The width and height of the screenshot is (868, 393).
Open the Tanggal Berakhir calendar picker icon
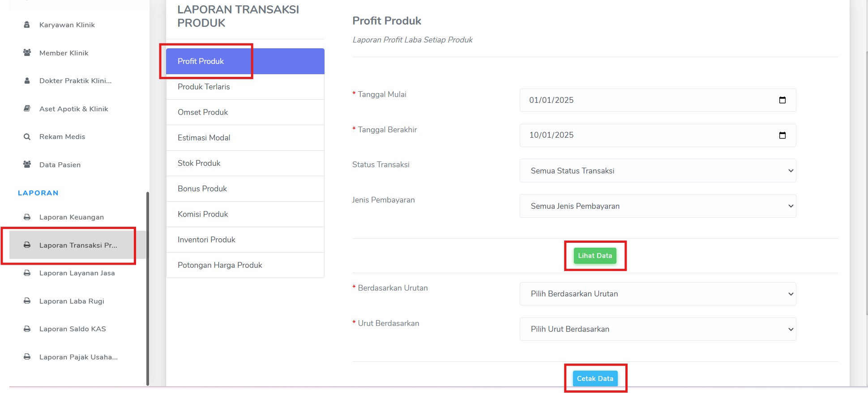782,135
